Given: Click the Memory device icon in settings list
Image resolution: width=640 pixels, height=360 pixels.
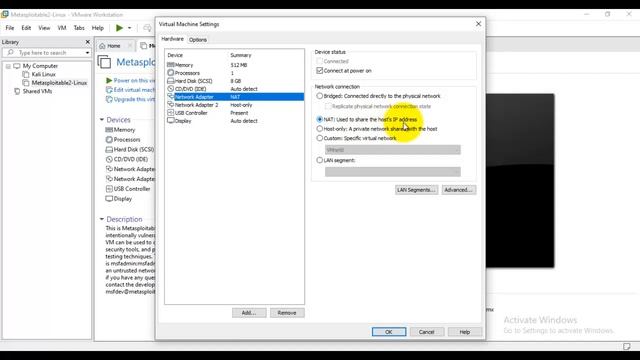Looking at the screenshot, I should (171, 65).
